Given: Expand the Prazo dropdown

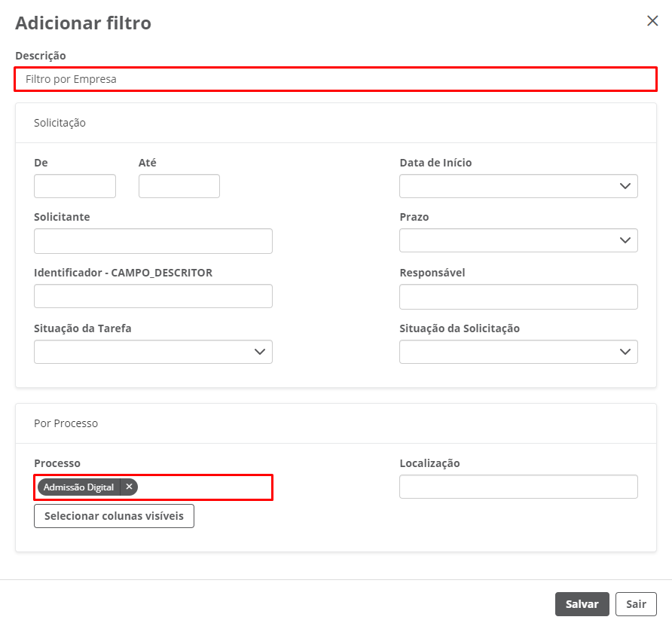Looking at the screenshot, I should (625, 240).
